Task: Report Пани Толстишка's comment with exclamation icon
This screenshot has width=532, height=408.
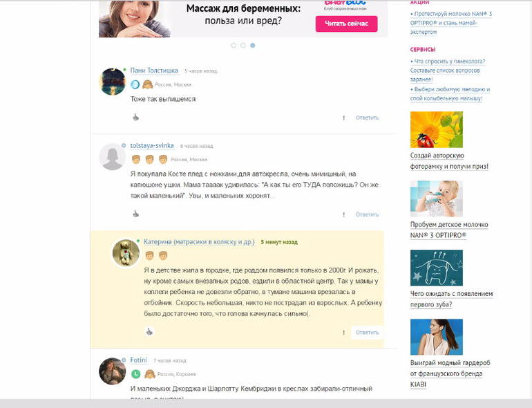Action: 343,118
